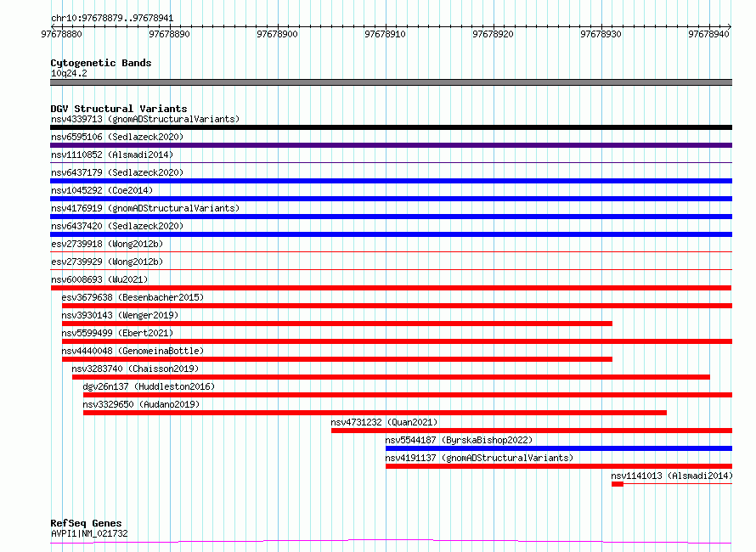Select the red nsv6008693 variant bar

click(x=391, y=288)
